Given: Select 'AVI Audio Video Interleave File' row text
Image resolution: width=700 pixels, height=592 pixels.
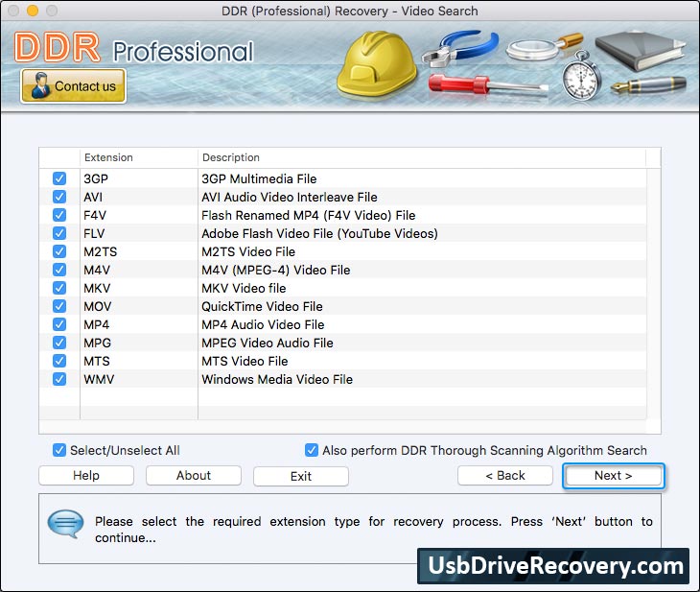Looking at the screenshot, I should [290, 197].
